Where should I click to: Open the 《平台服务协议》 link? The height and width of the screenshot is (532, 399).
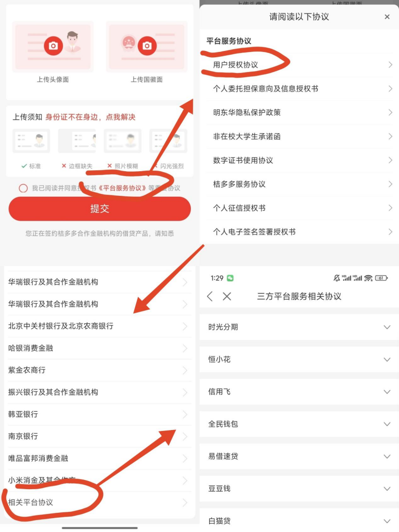pos(123,188)
